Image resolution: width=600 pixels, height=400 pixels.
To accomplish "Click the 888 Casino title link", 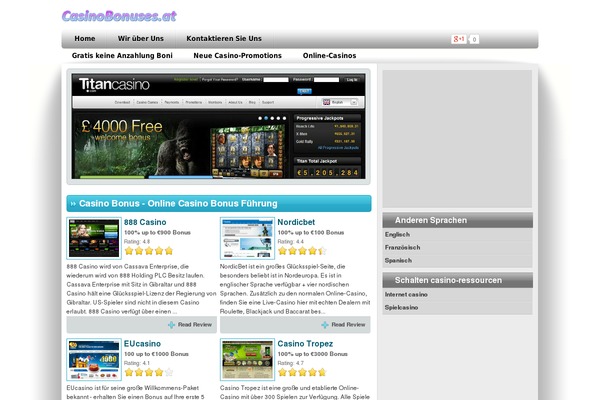I will [x=145, y=222].
